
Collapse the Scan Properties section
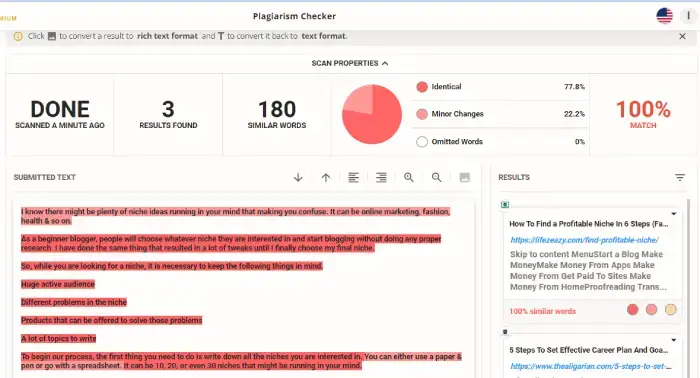point(350,63)
